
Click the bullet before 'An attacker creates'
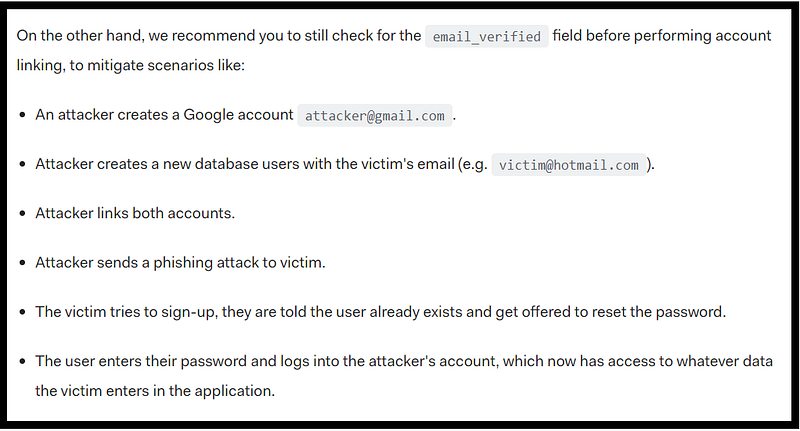[22, 115]
